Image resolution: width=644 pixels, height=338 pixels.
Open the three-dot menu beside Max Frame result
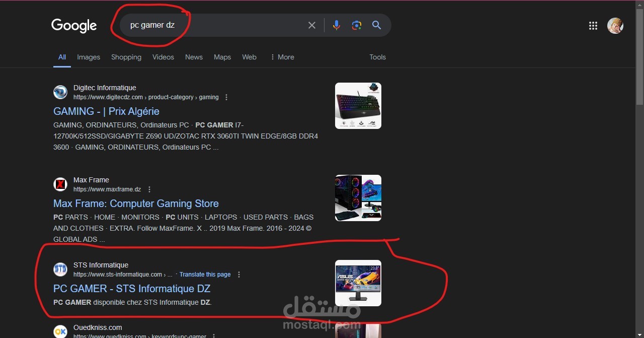(149, 189)
